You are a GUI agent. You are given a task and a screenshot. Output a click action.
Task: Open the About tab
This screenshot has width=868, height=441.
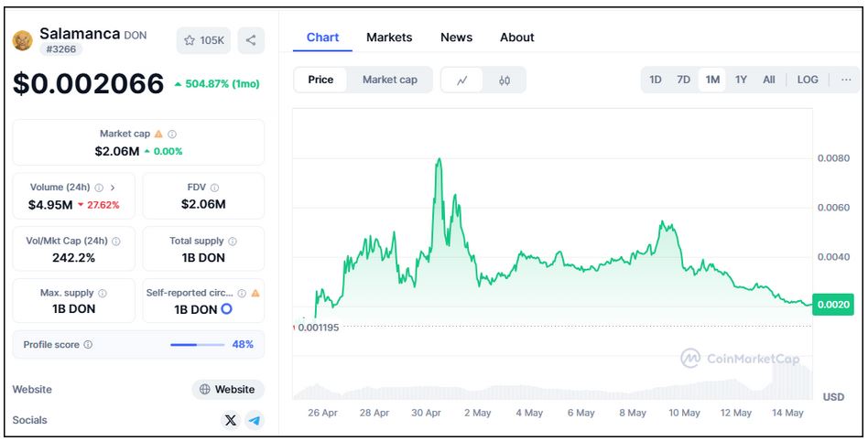tap(517, 38)
